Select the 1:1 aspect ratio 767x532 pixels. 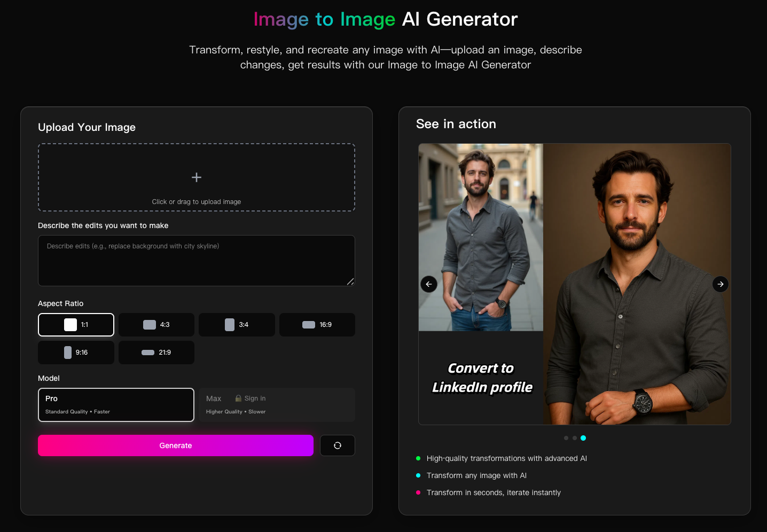[76, 325]
